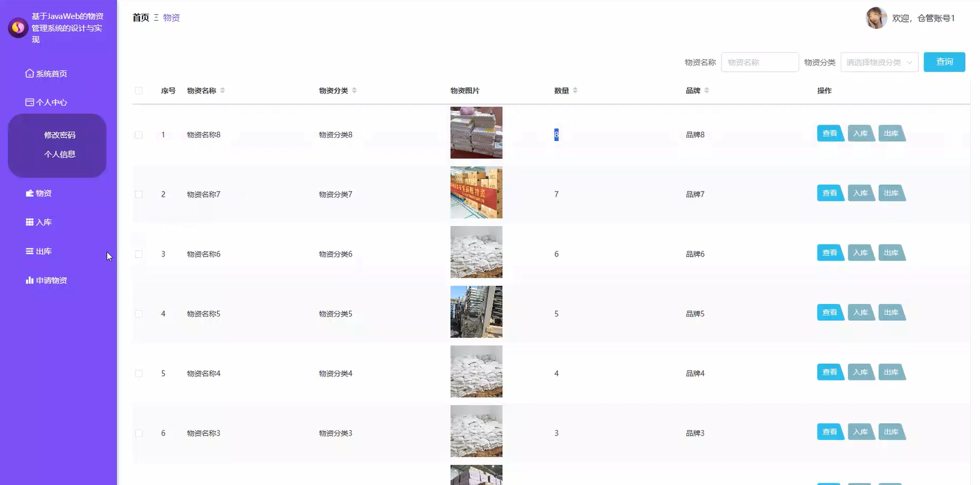Click 查看 for 物资名称8
The width and height of the screenshot is (980, 485).
click(x=830, y=134)
